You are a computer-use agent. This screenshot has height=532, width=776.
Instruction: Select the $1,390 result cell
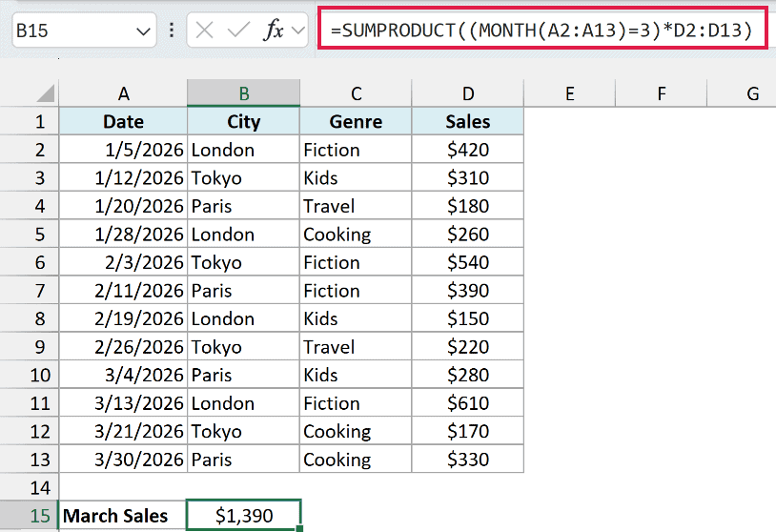[x=243, y=516]
